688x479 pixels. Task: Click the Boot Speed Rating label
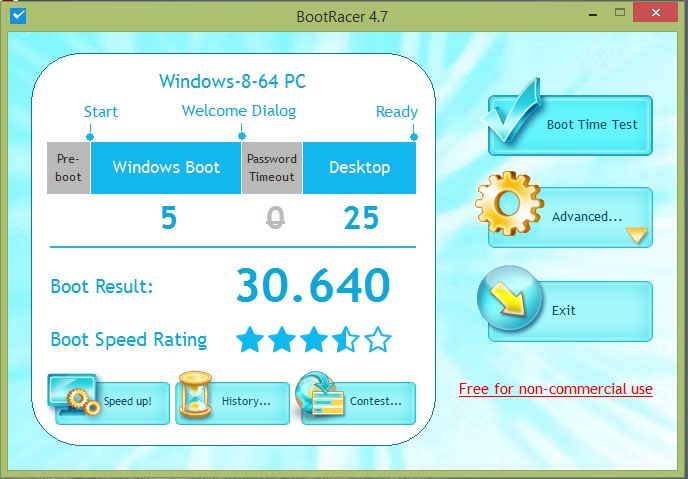[x=129, y=340]
